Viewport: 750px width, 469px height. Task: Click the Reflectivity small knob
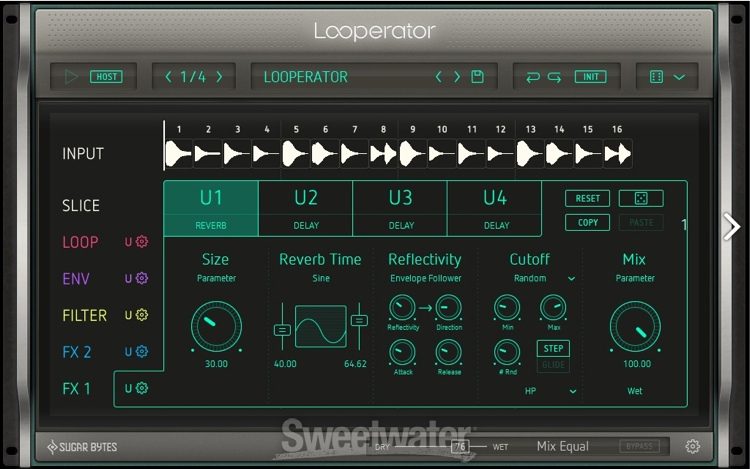coord(402,308)
